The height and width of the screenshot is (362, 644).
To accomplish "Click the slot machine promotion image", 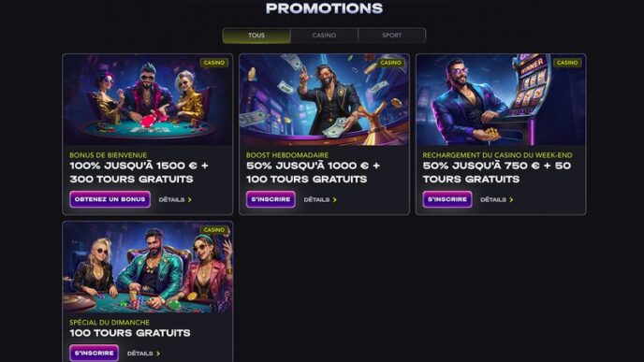I will click(501, 100).
